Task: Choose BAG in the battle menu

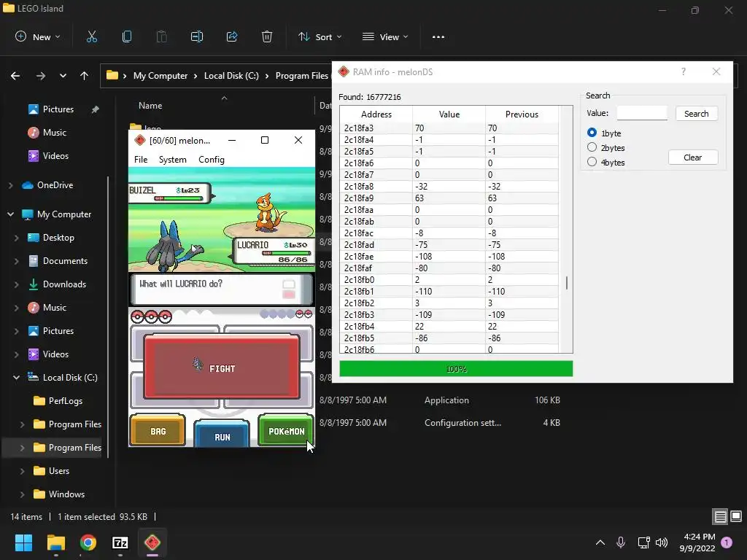Action: pyautogui.click(x=158, y=430)
